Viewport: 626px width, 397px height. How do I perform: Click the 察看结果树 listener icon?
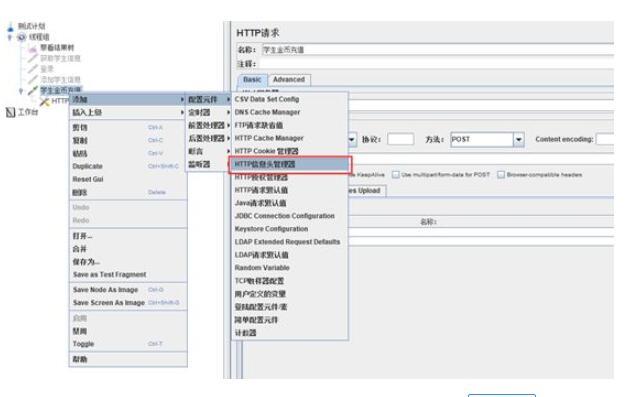(33, 48)
